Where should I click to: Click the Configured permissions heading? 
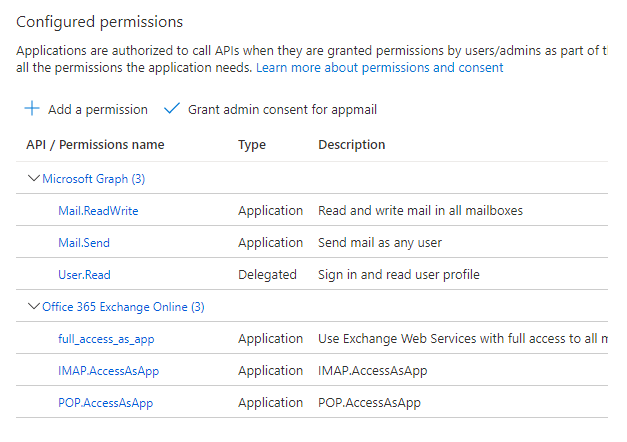(100, 22)
